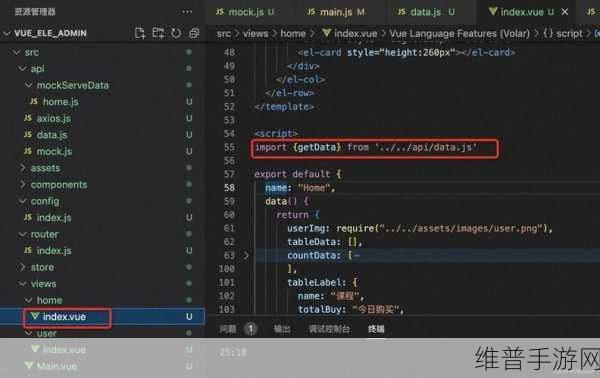Switch to the data.js tab
Image resolution: width=600 pixels, height=378 pixels.
[x=426, y=12]
